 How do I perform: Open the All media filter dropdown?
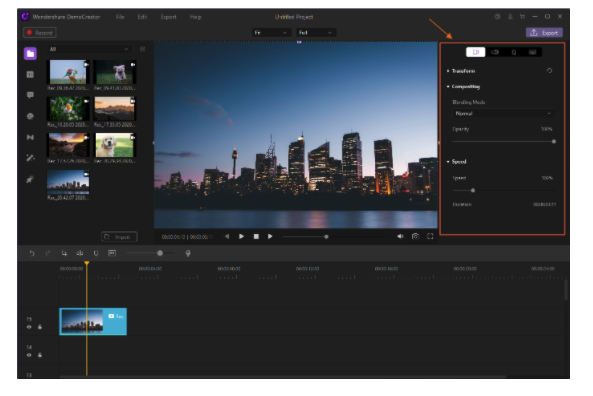(89, 49)
